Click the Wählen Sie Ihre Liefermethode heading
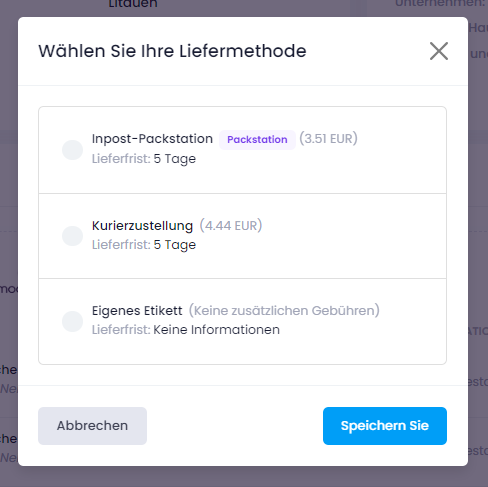Viewport: 488px width, 487px height. [x=172, y=51]
